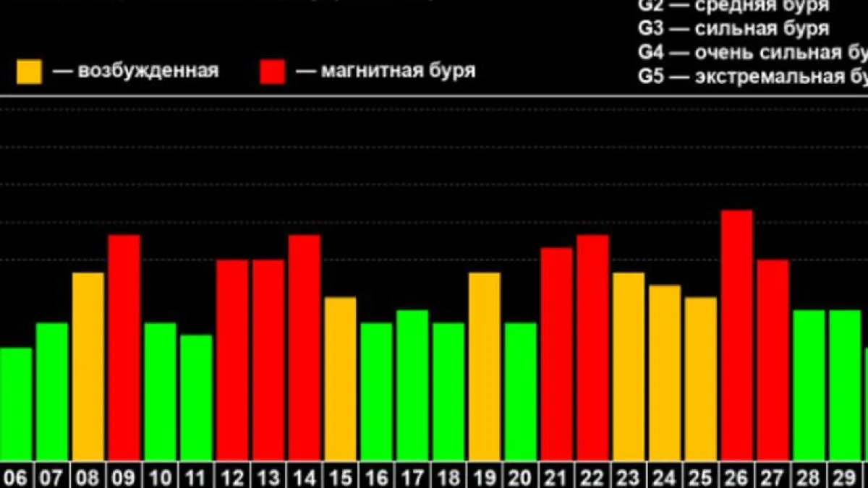Image resolution: width=868 pixels, height=488 pixels.
Task: Click the green bar above date 17
Action: point(412,385)
